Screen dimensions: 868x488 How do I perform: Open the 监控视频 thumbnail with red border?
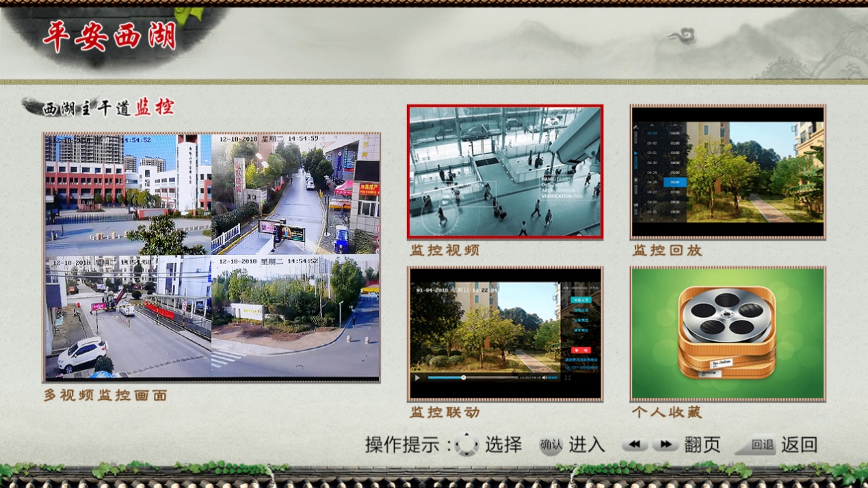[505, 172]
